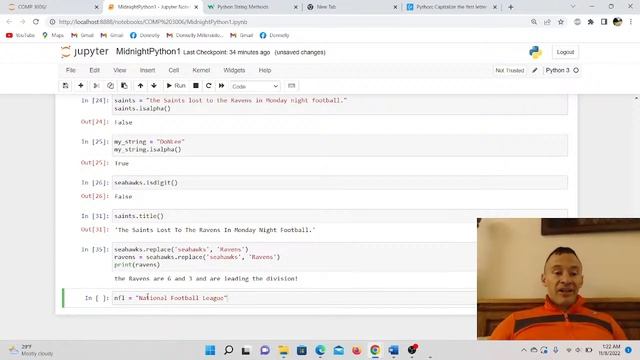Click the saints.title() code cell
640x360 pixels.
coord(340,216)
